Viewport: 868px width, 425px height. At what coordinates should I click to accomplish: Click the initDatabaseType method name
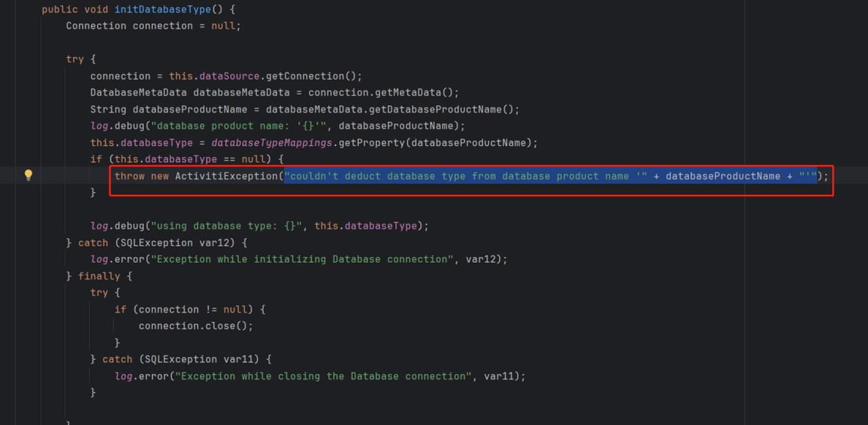point(162,9)
